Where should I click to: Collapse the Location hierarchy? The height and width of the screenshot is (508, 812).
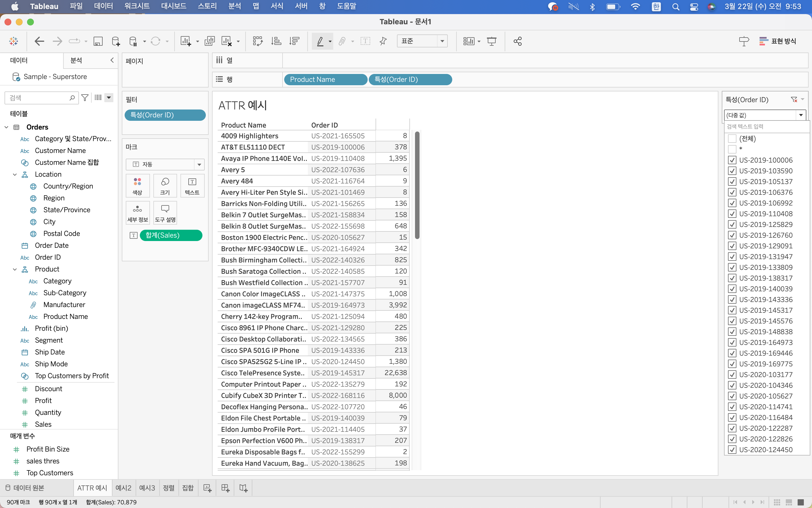click(x=15, y=174)
